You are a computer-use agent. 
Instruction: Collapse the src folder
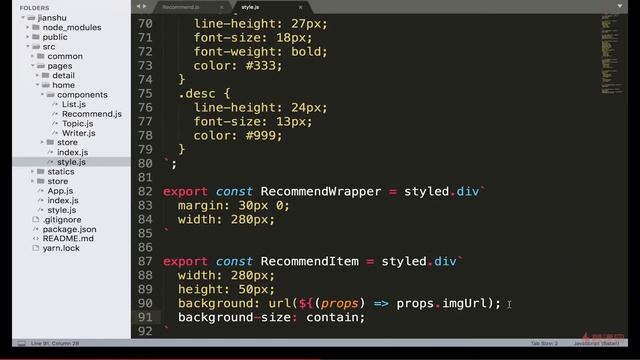pyautogui.click(x=28, y=47)
